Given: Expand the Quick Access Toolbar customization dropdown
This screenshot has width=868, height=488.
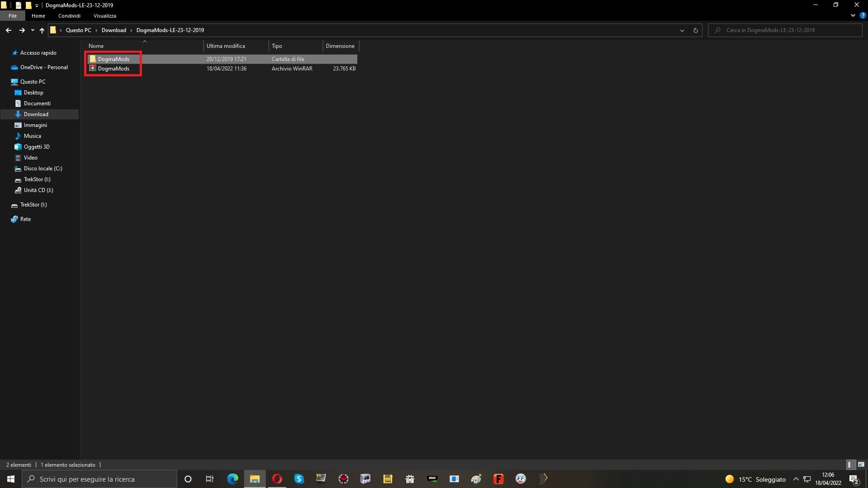Looking at the screenshot, I should point(37,5).
